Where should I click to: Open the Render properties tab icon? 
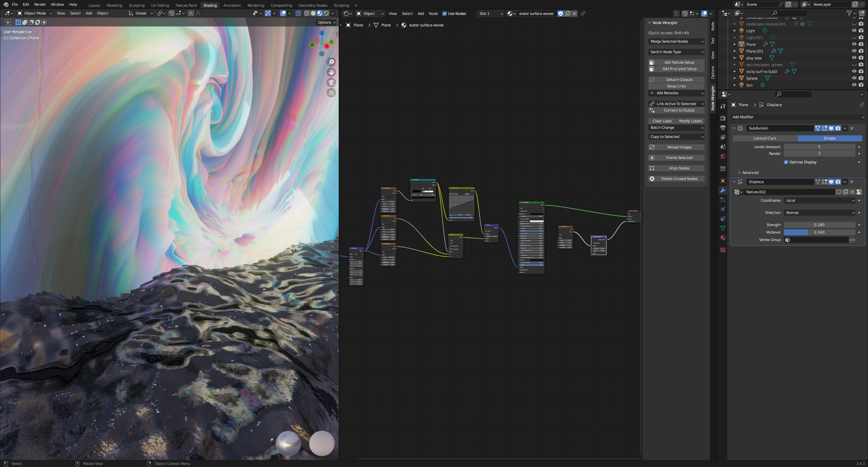[x=723, y=118]
